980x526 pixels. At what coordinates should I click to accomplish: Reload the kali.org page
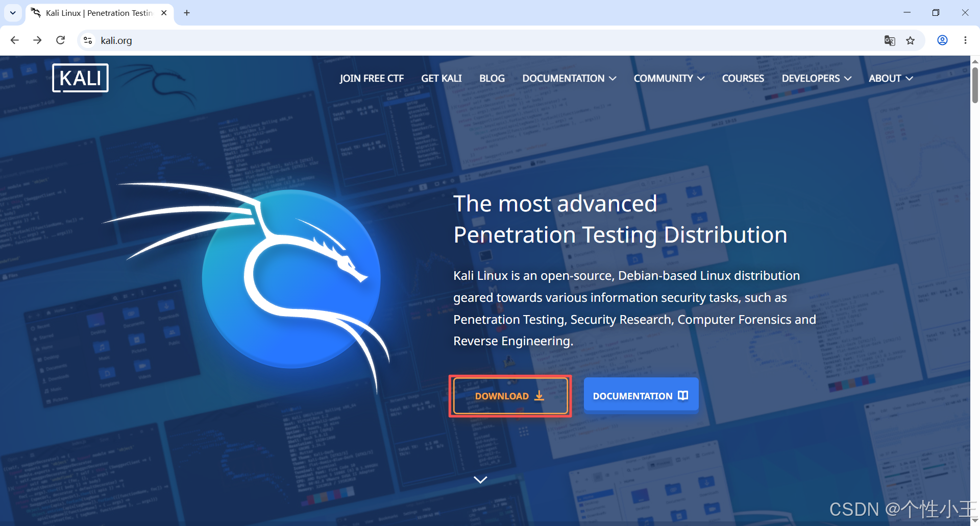click(60, 40)
